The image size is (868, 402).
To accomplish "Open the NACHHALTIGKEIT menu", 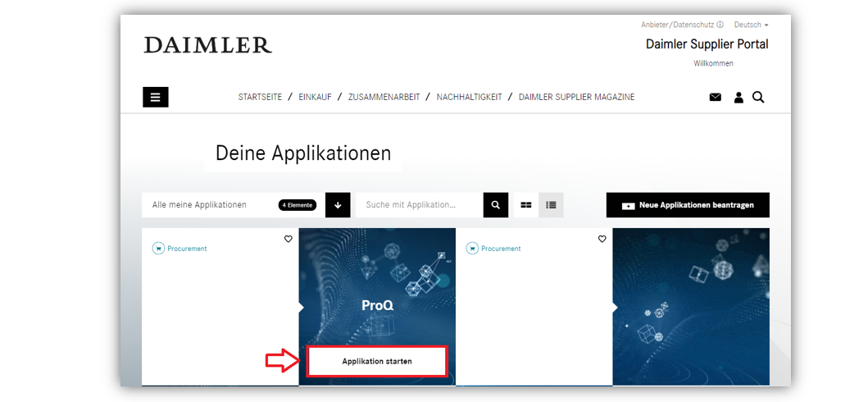I will tap(469, 97).
